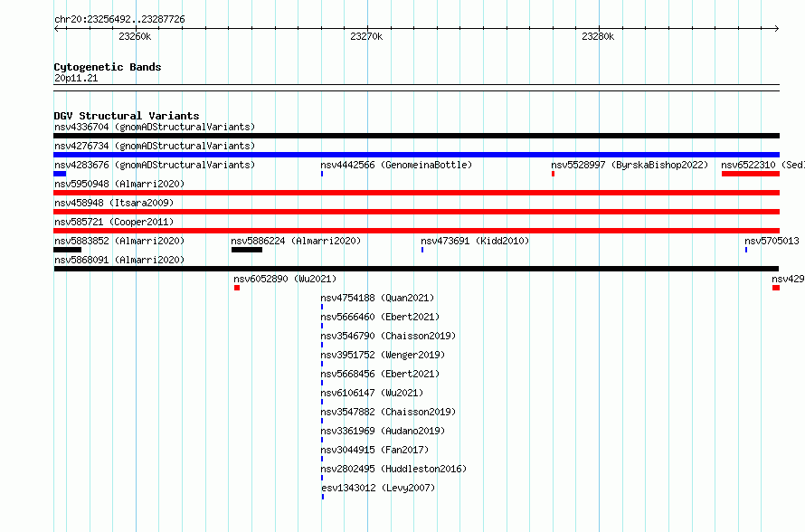This screenshot has height=532, width=805.
Task: Click small red marker under nsv5528997
Action: [553, 174]
